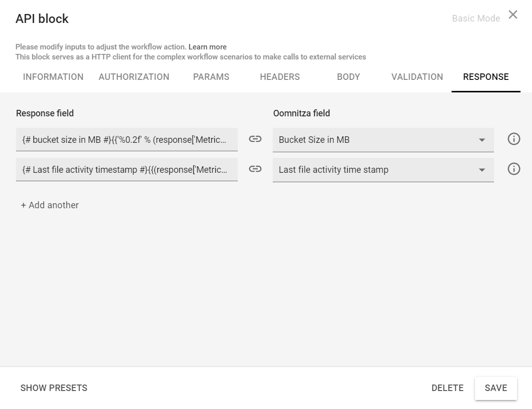Open info icon for Last file activity row
This screenshot has width=532, height=409.
[514, 169]
